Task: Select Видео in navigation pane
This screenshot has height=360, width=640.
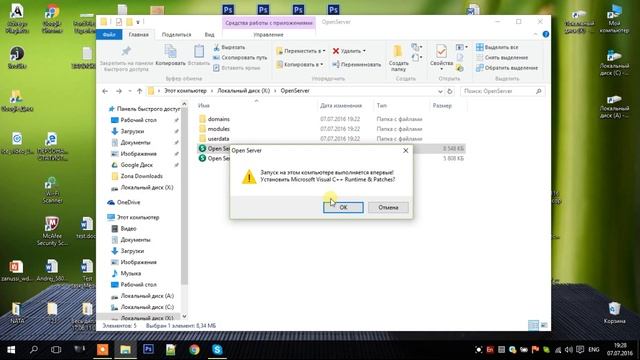Action: coord(128,229)
